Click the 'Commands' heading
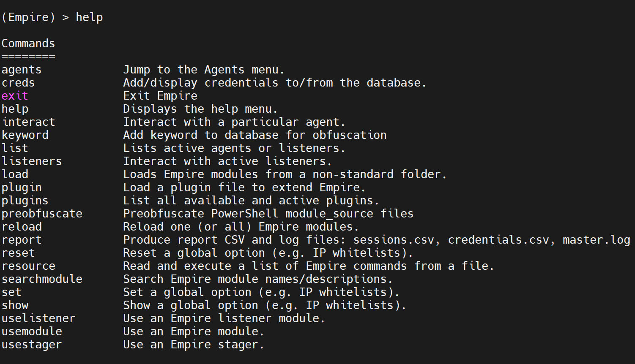 click(x=28, y=43)
